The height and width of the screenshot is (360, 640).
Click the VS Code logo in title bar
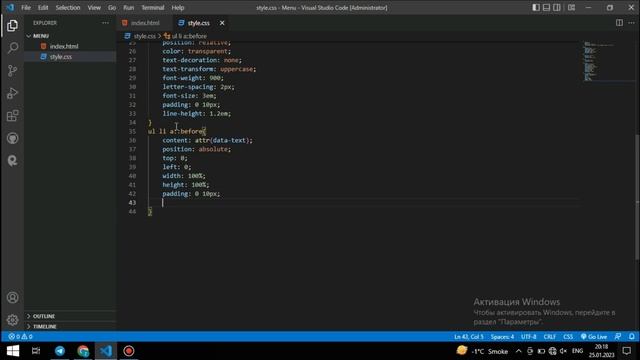[10, 7]
